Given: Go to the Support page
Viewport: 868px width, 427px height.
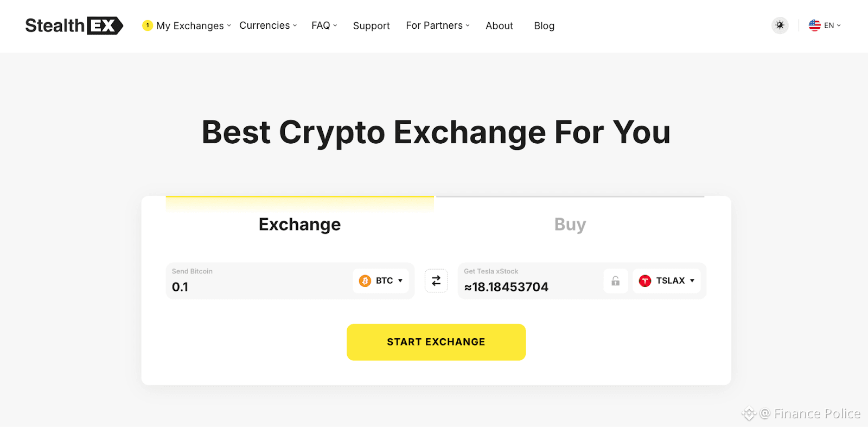Looking at the screenshot, I should coord(371,26).
